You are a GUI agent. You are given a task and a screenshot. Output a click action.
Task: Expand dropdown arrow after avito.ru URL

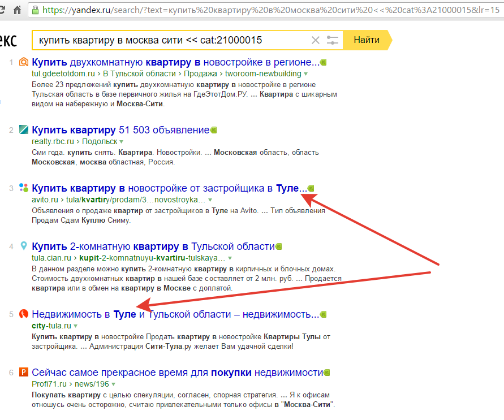click(210, 200)
